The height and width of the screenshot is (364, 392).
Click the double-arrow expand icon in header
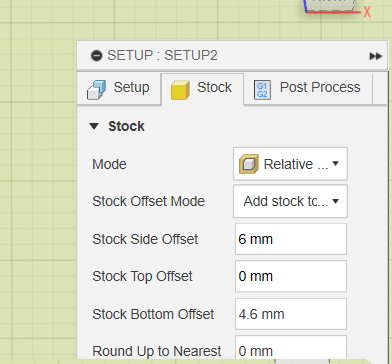pos(376,56)
